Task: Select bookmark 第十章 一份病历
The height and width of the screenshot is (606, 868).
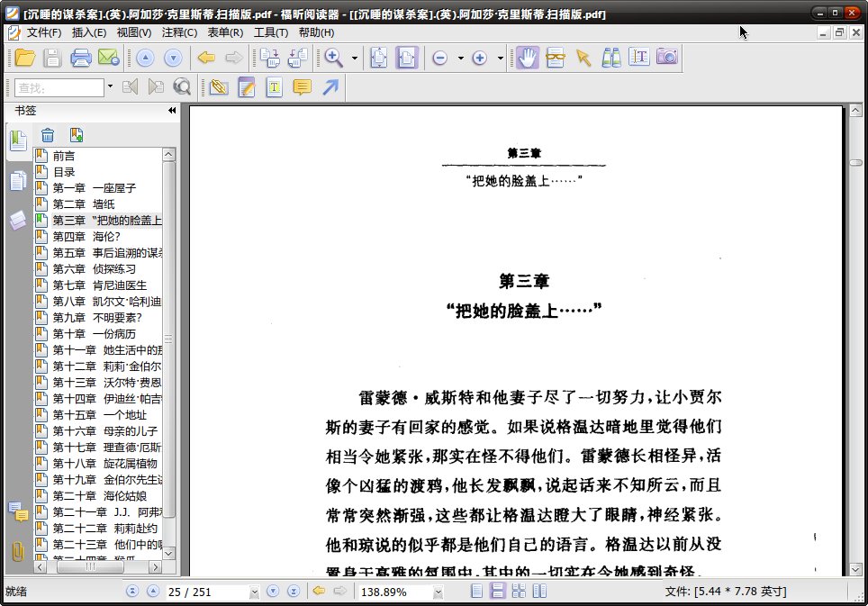Action: point(95,334)
